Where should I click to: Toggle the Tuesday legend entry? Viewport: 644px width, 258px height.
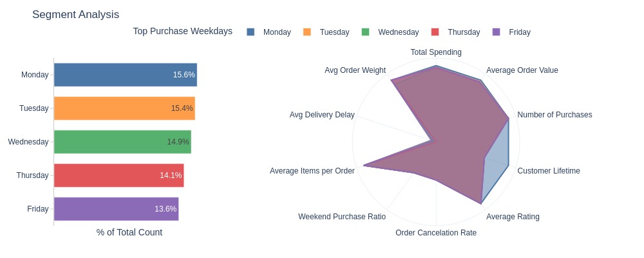326,32
